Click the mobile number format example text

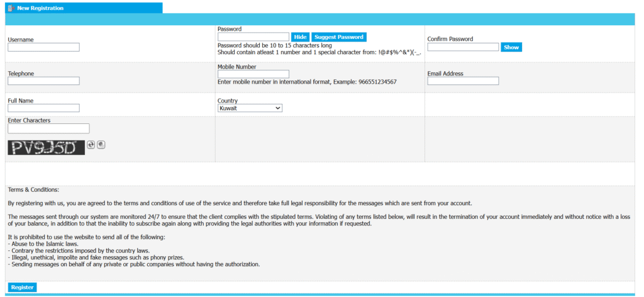[307, 82]
